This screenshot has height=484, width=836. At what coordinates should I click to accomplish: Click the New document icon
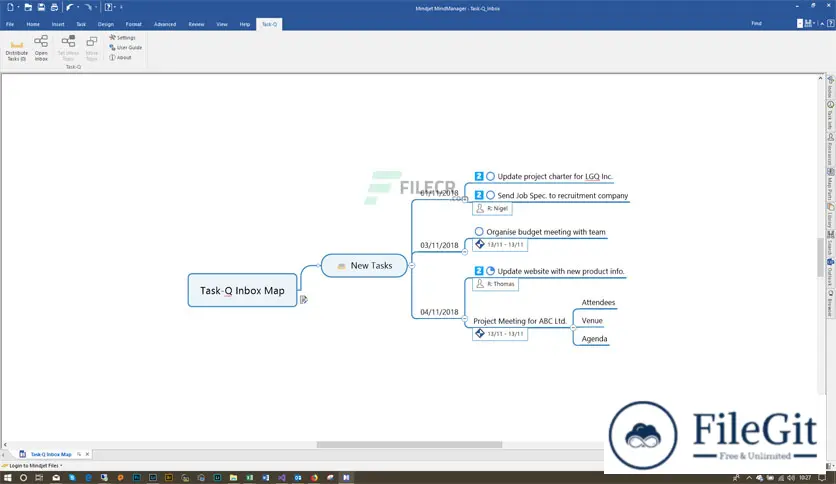(10, 7)
